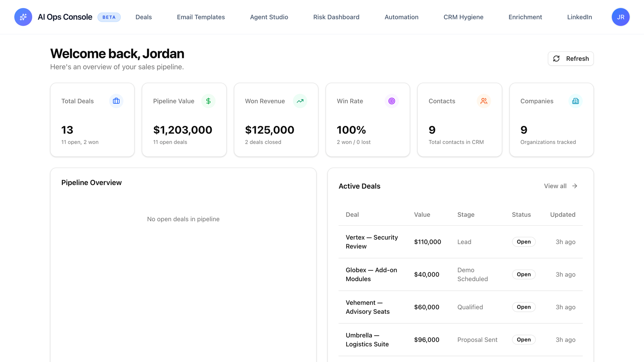The image size is (644, 362).
Task: Click the $96,000 value cell
Action: click(x=427, y=339)
